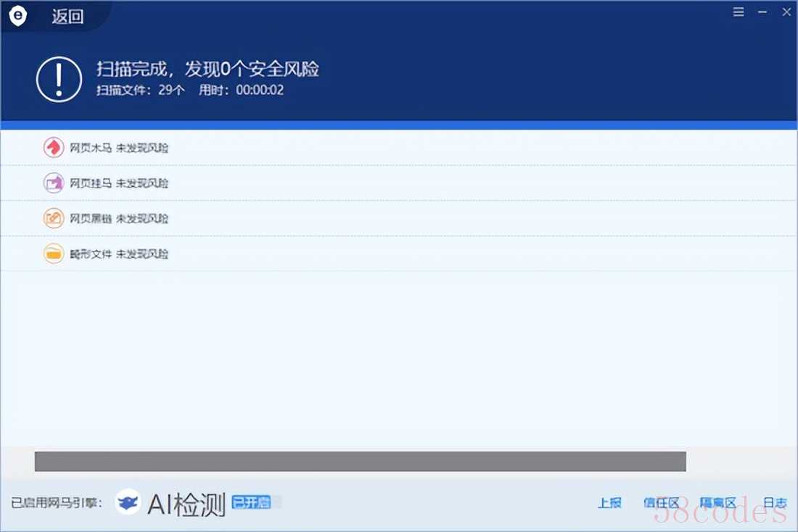This screenshot has height=532, width=798.
Task: Close the scanner window
Action: click(786, 12)
